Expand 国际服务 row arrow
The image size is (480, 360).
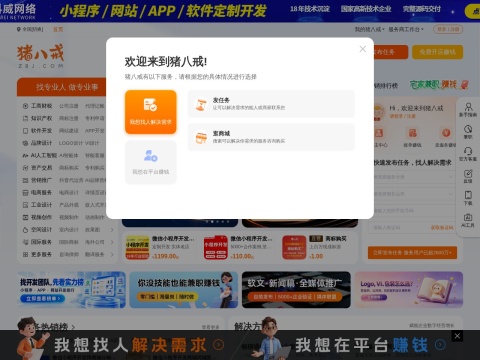coord(112,242)
